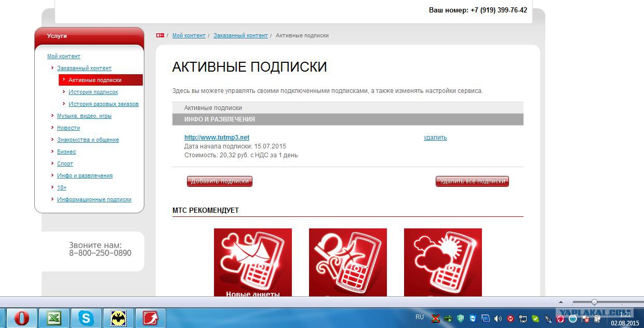Viewport: 644px width, 328px height.
Task: Click the network connection tray icon
Action: (x=522, y=319)
